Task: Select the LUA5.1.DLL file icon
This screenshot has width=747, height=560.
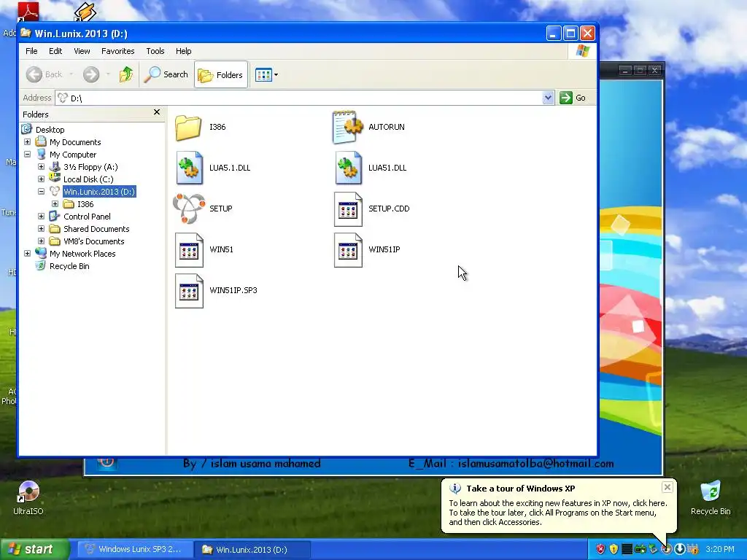Action: (189, 168)
